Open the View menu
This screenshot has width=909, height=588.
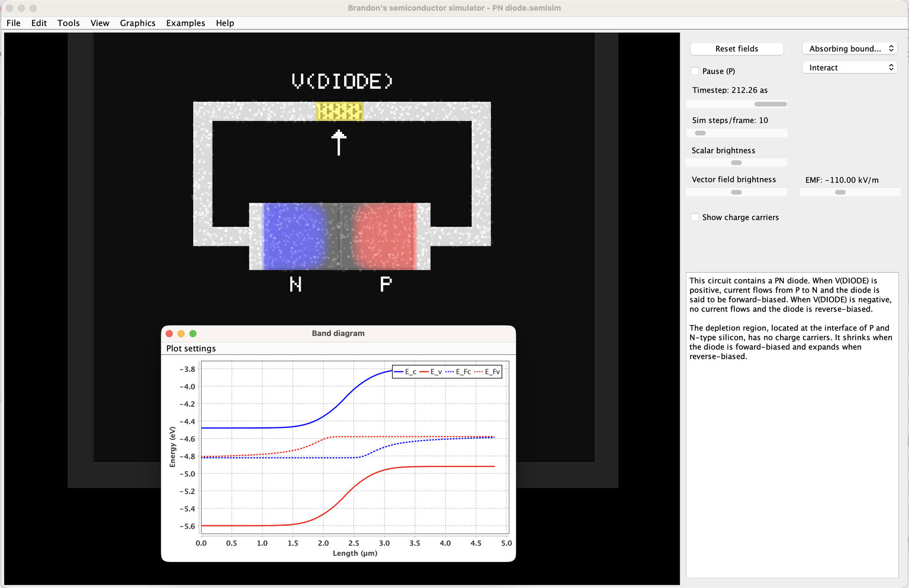(100, 23)
